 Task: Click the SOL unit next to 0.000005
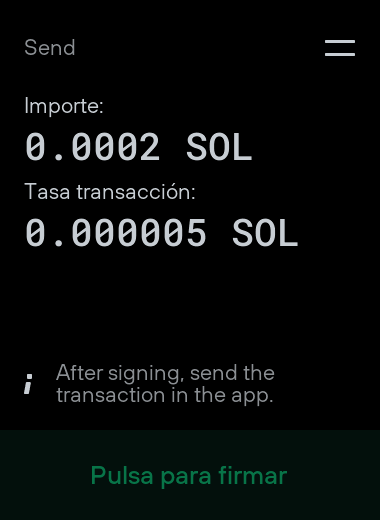point(265,233)
